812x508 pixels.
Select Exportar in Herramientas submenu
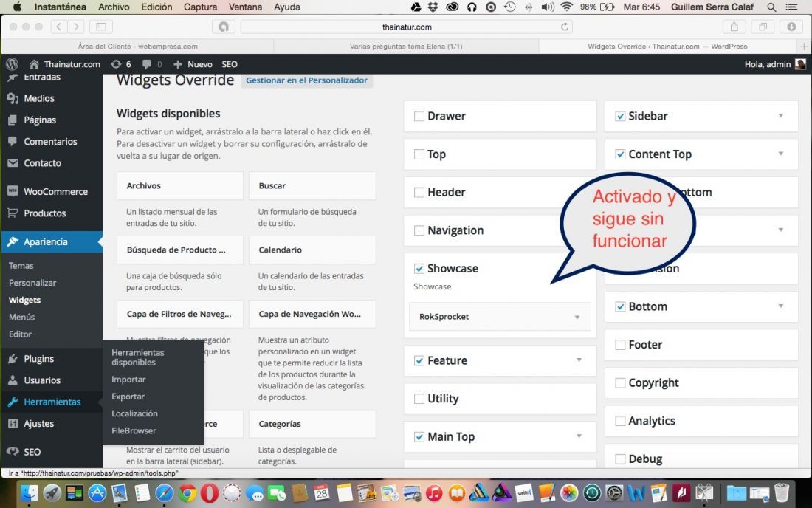[128, 397]
